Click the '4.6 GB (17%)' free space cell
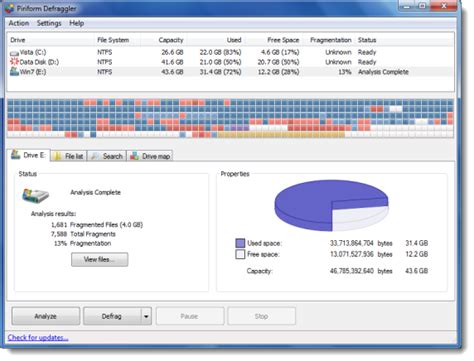474x361 pixels. (x=280, y=52)
